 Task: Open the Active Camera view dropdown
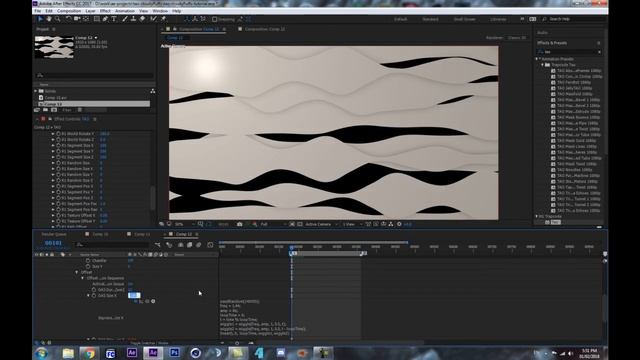(322, 224)
